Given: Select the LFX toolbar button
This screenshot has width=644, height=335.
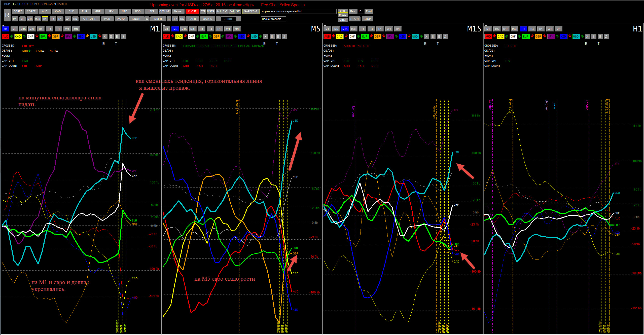Looking at the screenshot, I should click(175, 19).
